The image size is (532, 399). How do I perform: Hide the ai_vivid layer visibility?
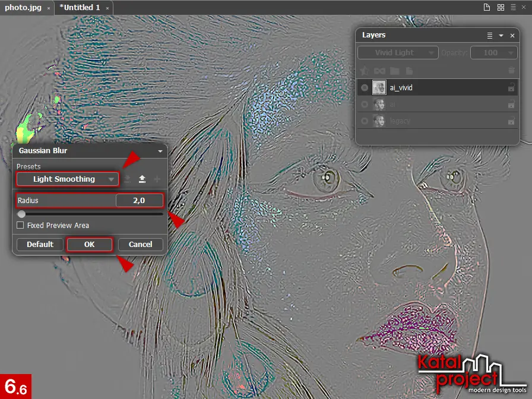tap(365, 88)
